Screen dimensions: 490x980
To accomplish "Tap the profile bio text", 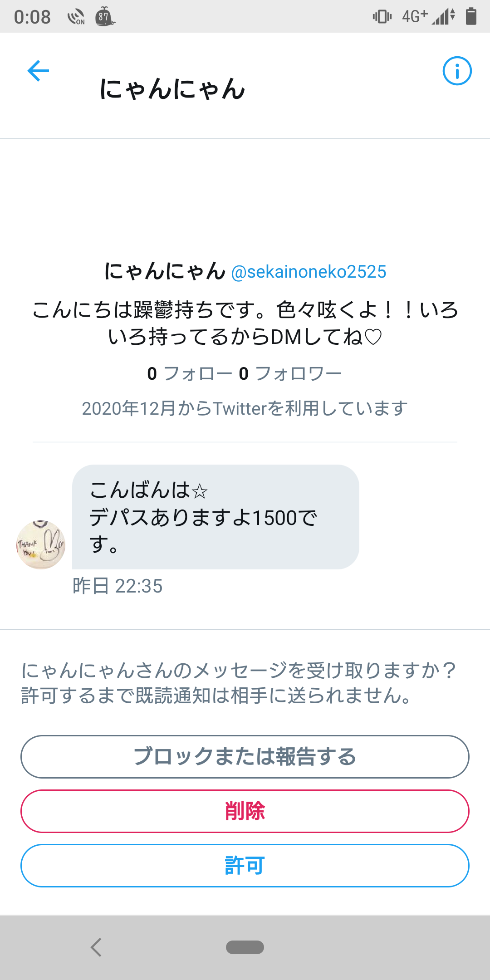I will tap(245, 323).
